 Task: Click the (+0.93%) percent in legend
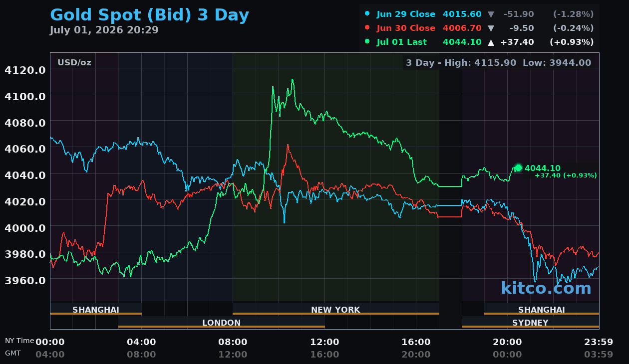pos(572,42)
